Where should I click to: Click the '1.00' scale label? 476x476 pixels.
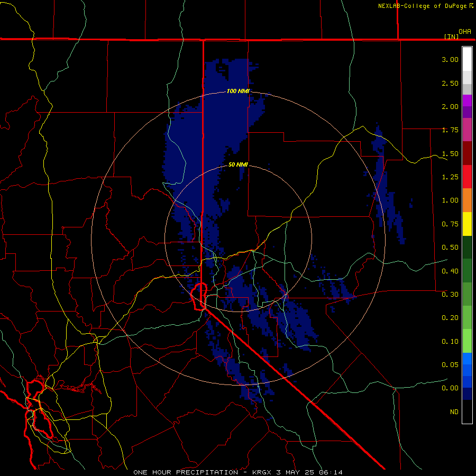[450, 200]
